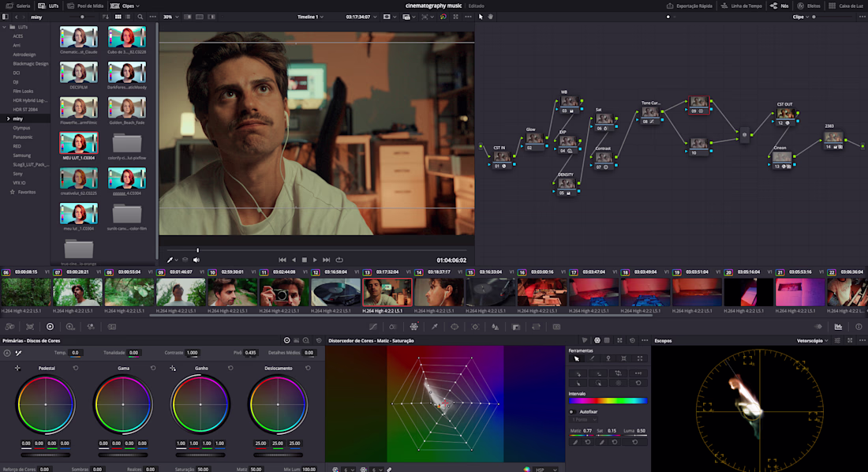This screenshot has width=868, height=472.
Task: Switch LUT browser to thumbnail grid view
Action: [x=118, y=17]
